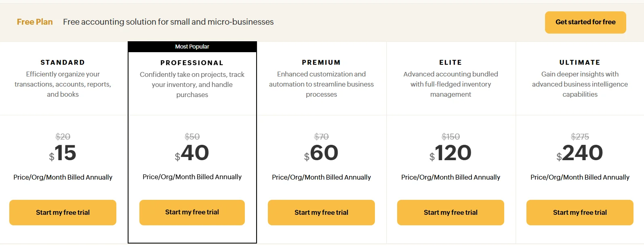Click the $40 Professional price

193,153
